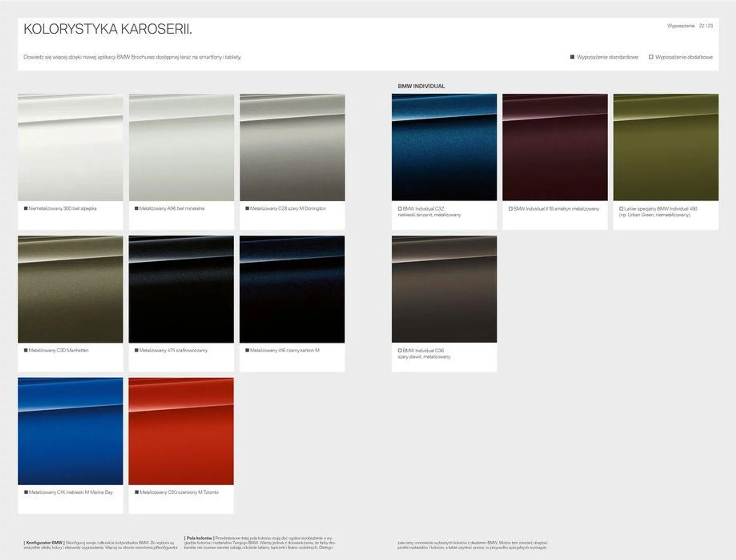This screenshot has width=736, height=560.
Task: Click the 'BMW Individual C36 szary drawit' label
Action: point(424,354)
